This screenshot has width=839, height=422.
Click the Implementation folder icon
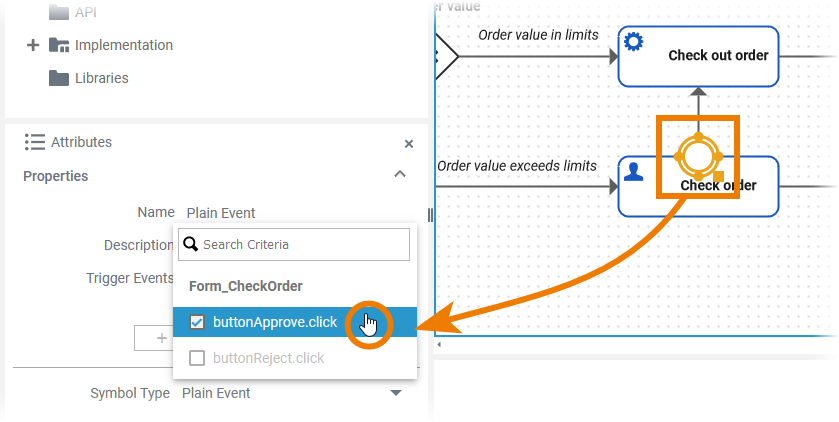pyautogui.click(x=59, y=45)
